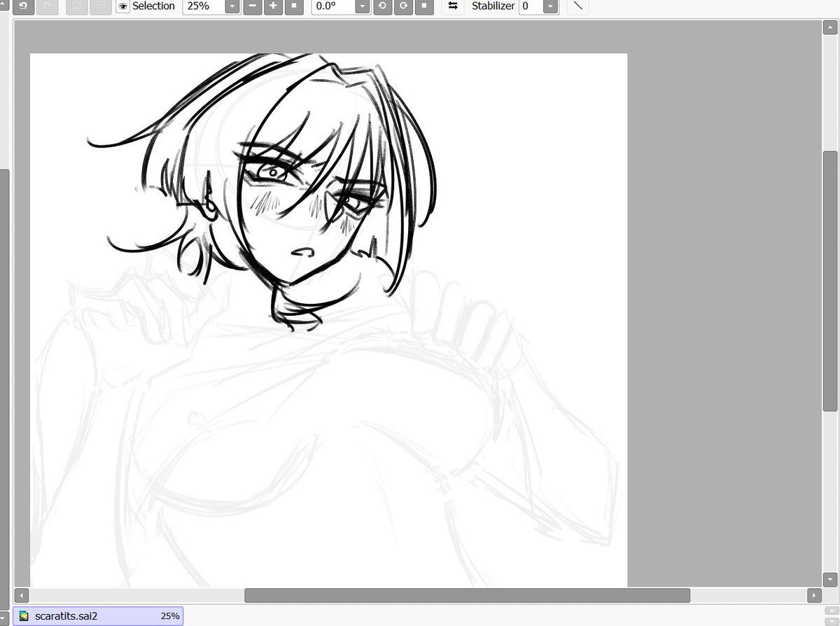This screenshot has height=626, width=840.
Task: Click the sketch canvas drawing area
Action: tap(328, 320)
